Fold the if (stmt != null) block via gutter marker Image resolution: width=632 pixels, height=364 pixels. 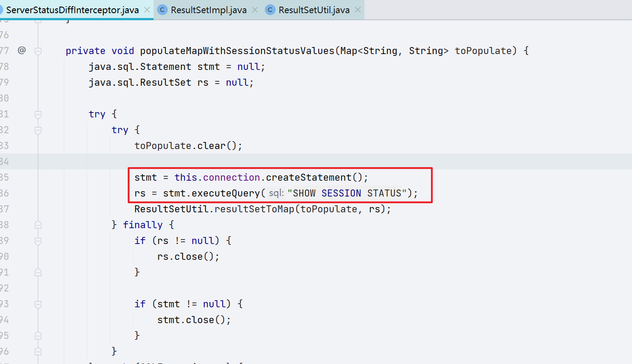(38, 303)
